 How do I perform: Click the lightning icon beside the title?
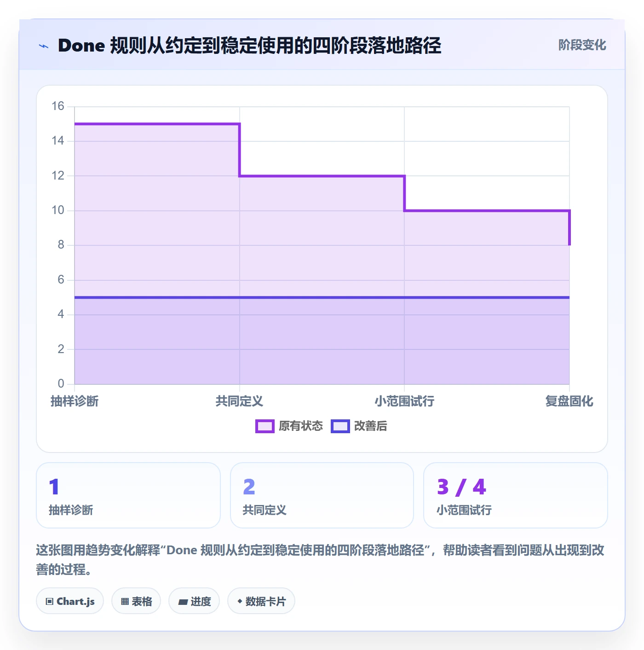(x=44, y=46)
